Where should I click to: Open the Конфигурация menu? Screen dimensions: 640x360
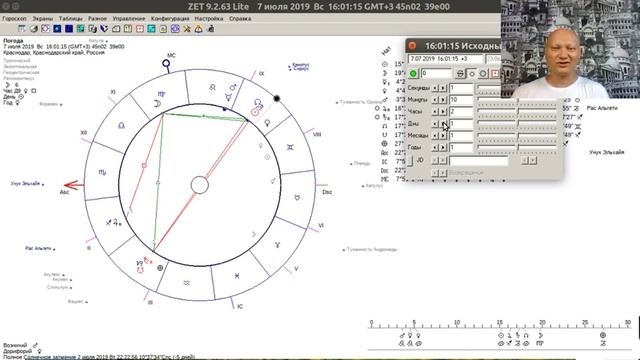coord(170,18)
